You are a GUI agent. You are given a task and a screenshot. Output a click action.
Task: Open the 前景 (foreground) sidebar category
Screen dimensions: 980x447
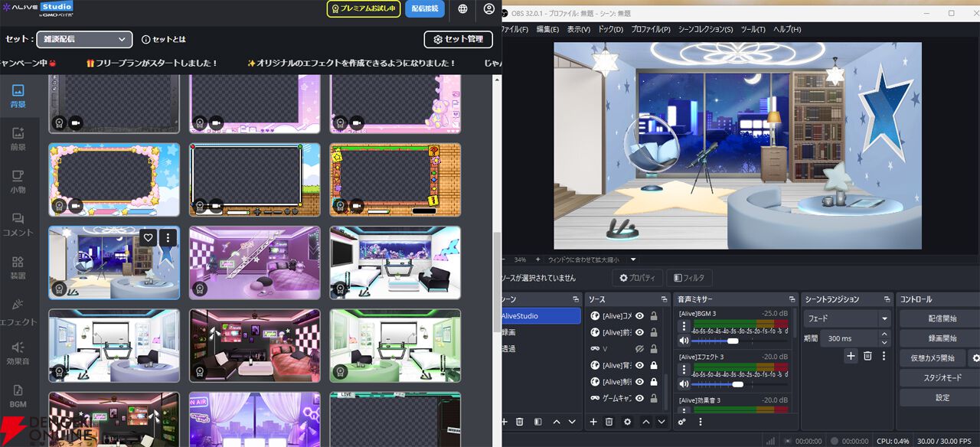tap(18, 132)
